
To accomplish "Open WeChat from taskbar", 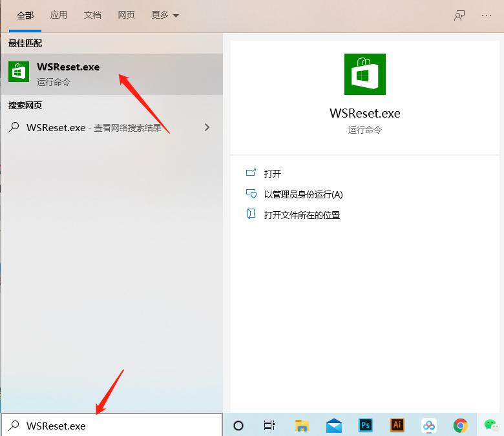I will [491, 425].
